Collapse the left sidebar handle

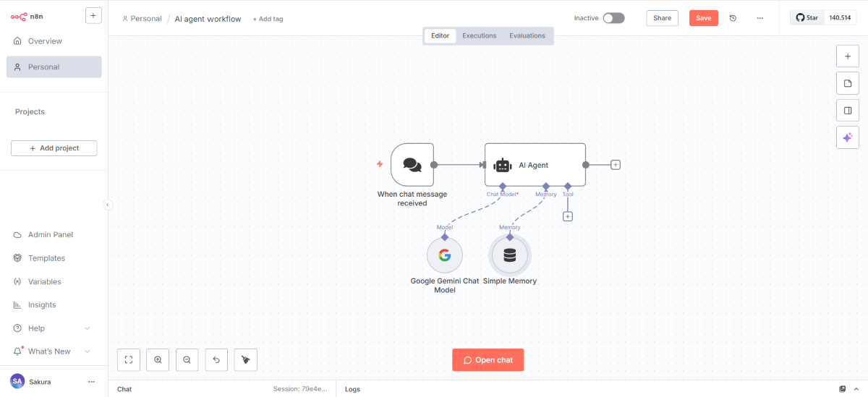(x=108, y=205)
